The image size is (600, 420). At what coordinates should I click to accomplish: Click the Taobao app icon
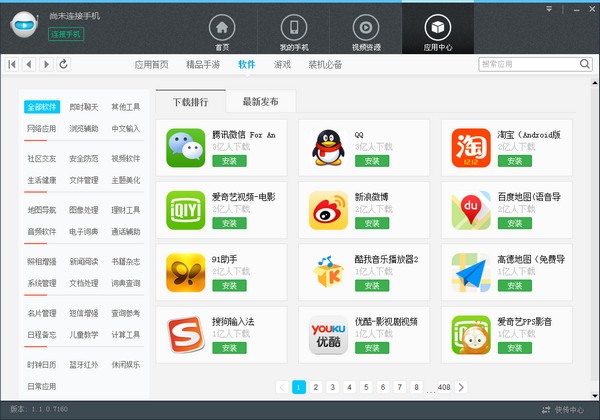click(471, 148)
